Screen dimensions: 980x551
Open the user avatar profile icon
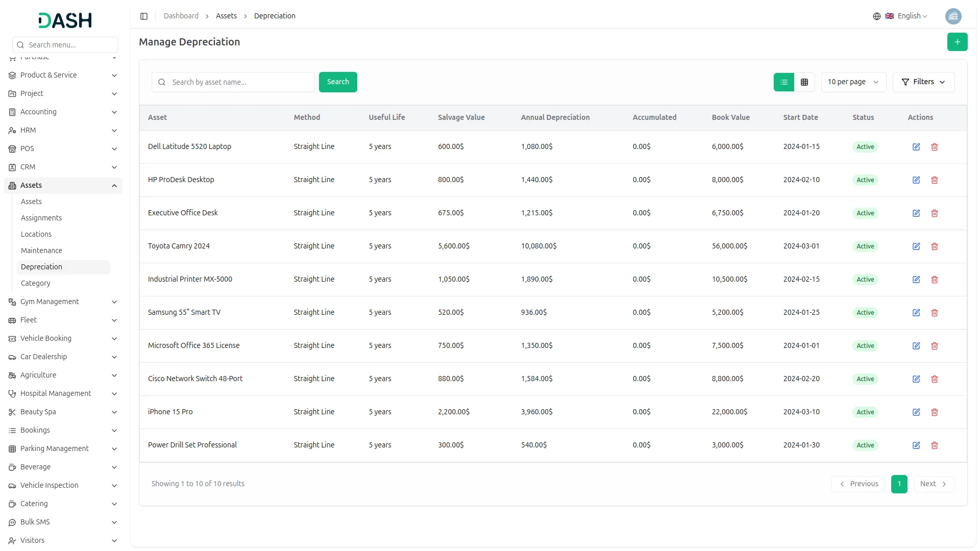click(x=953, y=16)
